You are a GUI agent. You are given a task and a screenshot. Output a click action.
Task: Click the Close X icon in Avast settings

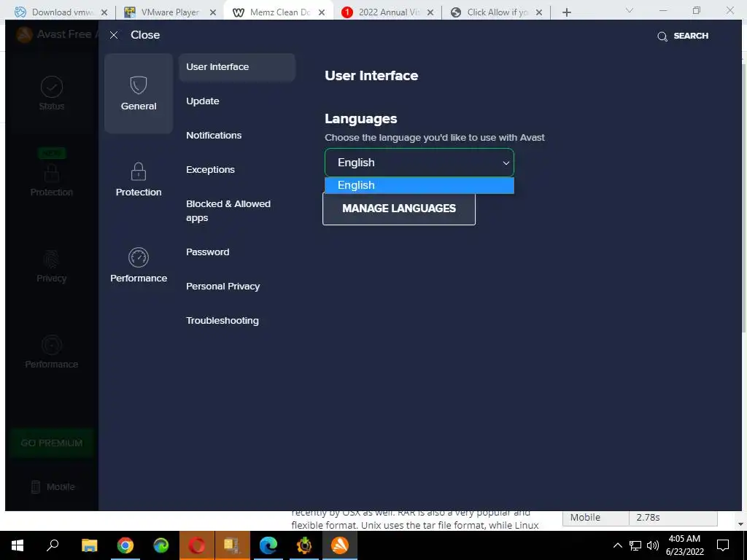pyautogui.click(x=113, y=35)
